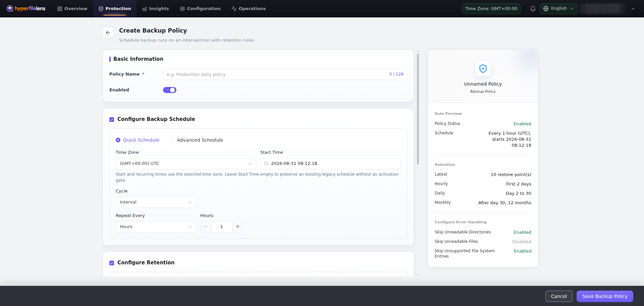Go to the Insights tab
The image size is (644, 306).
[155, 9]
